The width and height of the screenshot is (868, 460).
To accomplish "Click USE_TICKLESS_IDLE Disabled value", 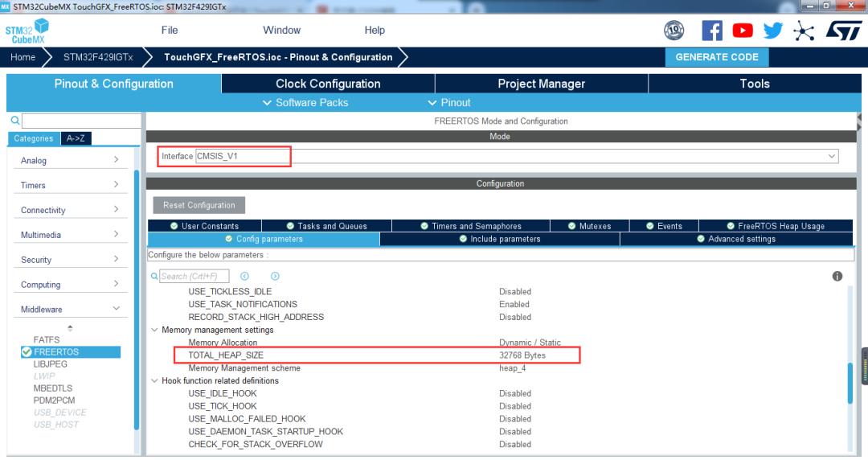I will (x=515, y=291).
